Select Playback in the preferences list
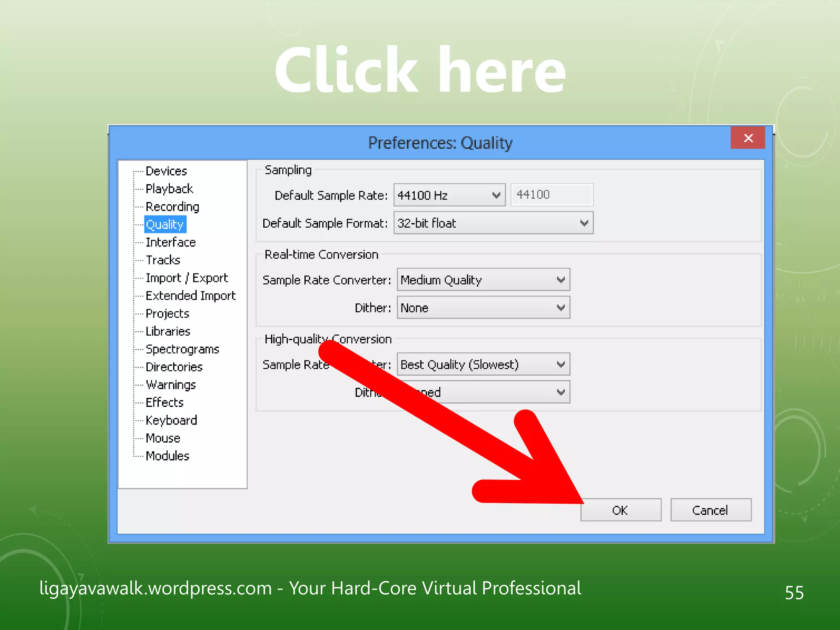The height and width of the screenshot is (630, 840). click(169, 189)
